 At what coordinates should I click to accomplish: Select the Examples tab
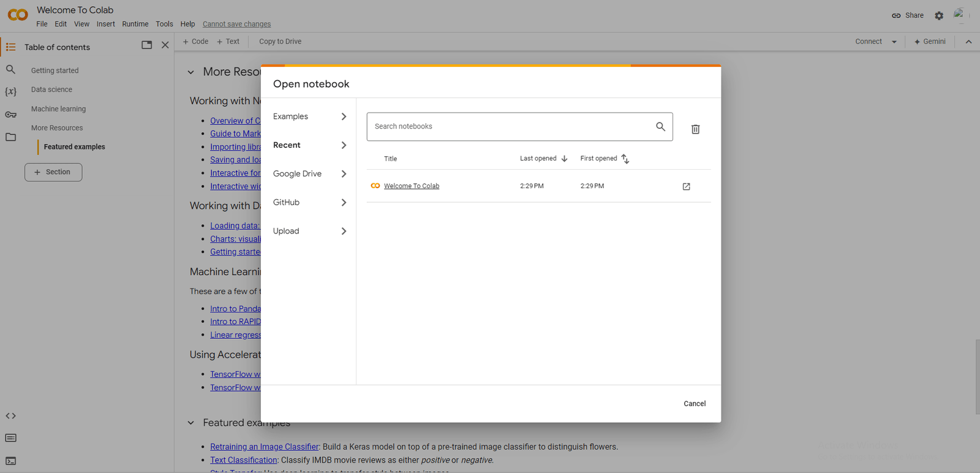[x=309, y=116]
